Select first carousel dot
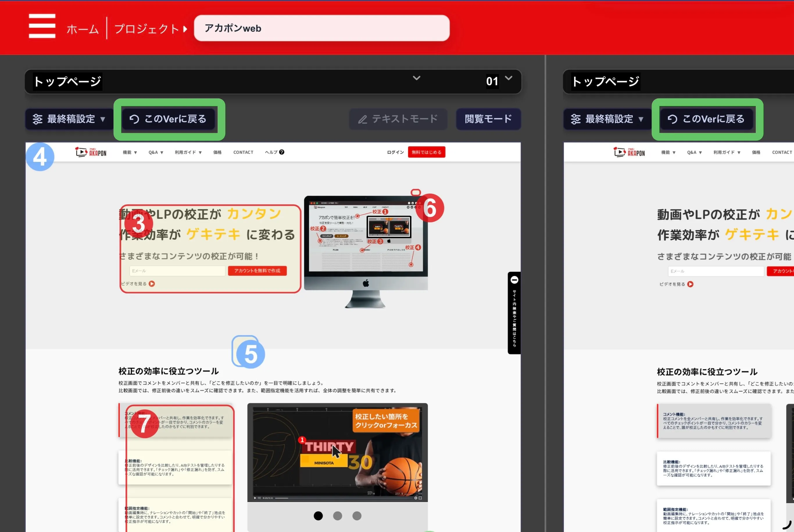Image resolution: width=794 pixels, height=532 pixels. [x=318, y=516]
